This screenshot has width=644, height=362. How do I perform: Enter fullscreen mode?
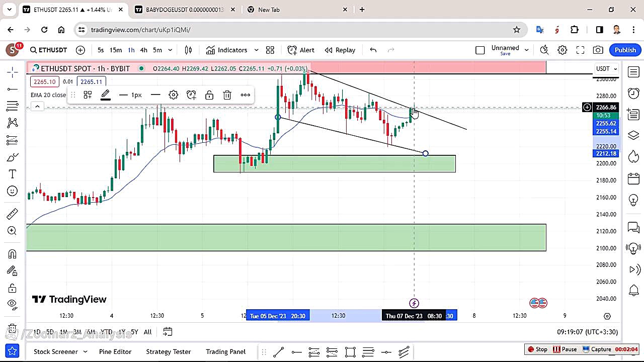580,50
